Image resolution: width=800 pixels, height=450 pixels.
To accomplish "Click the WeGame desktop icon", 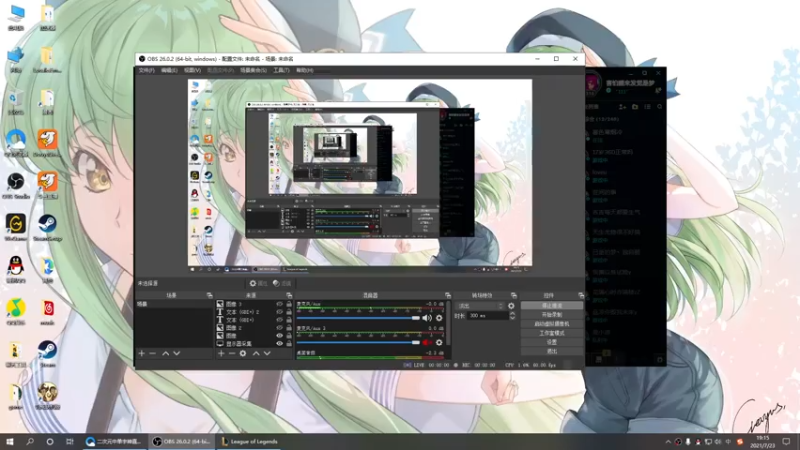I will coord(16,227).
